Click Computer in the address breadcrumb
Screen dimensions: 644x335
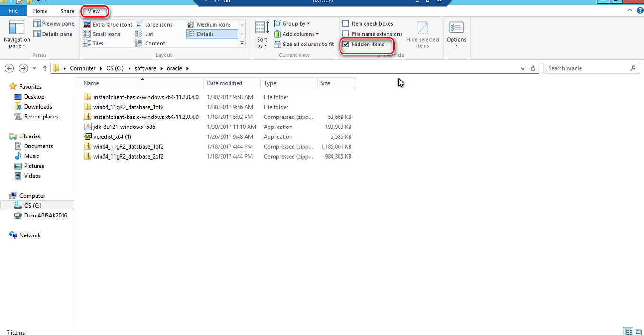coord(83,68)
